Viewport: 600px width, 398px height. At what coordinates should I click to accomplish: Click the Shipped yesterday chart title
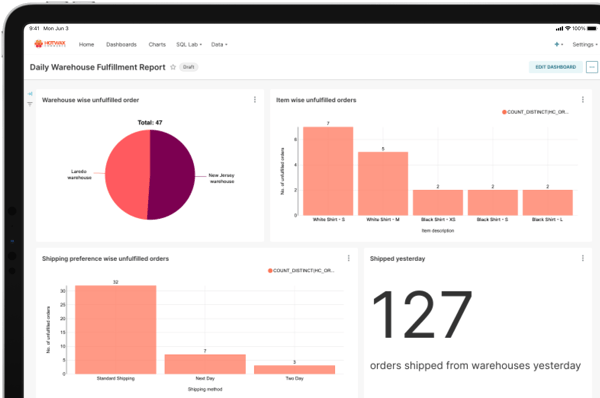pyautogui.click(x=398, y=259)
